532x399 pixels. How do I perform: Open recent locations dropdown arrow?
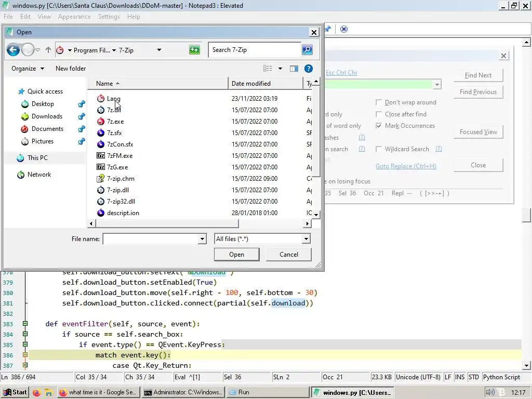[37, 50]
